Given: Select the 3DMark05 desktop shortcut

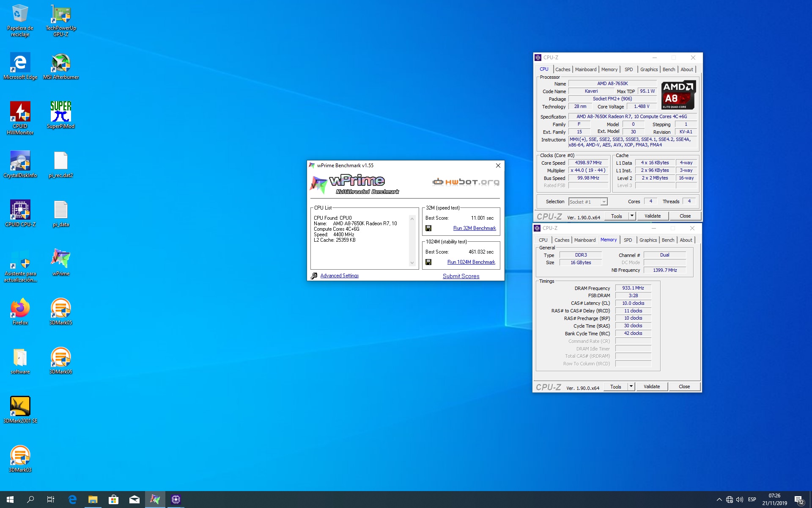Looking at the screenshot, I should pos(61,312).
